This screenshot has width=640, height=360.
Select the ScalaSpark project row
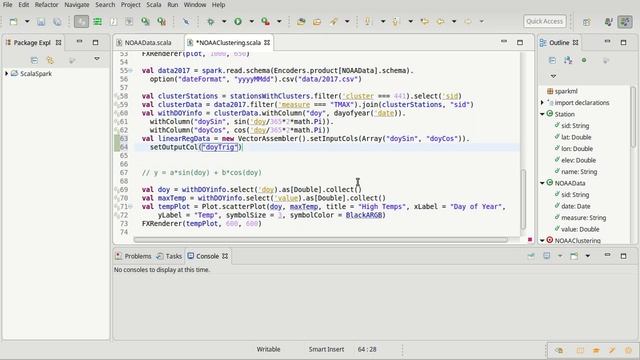click(56, 73)
